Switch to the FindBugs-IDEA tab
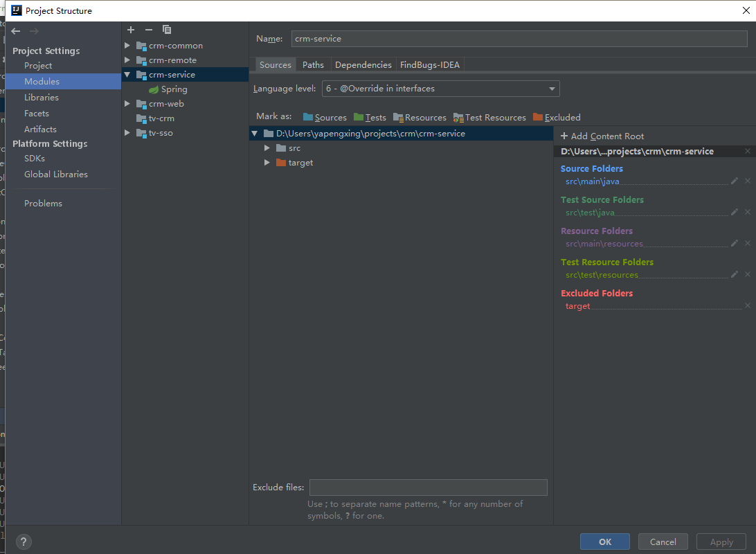Image resolution: width=756 pixels, height=554 pixels. [x=430, y=64]
